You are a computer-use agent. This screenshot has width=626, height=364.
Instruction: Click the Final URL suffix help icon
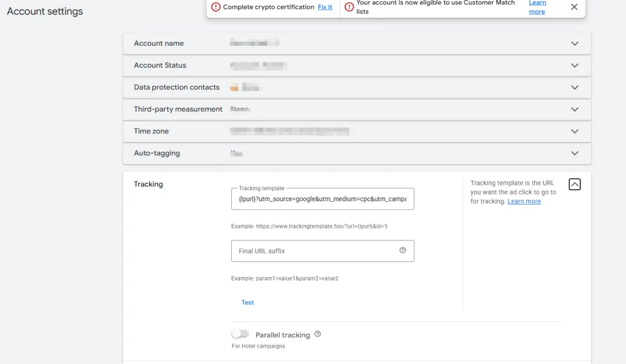(x=403, y=250)
